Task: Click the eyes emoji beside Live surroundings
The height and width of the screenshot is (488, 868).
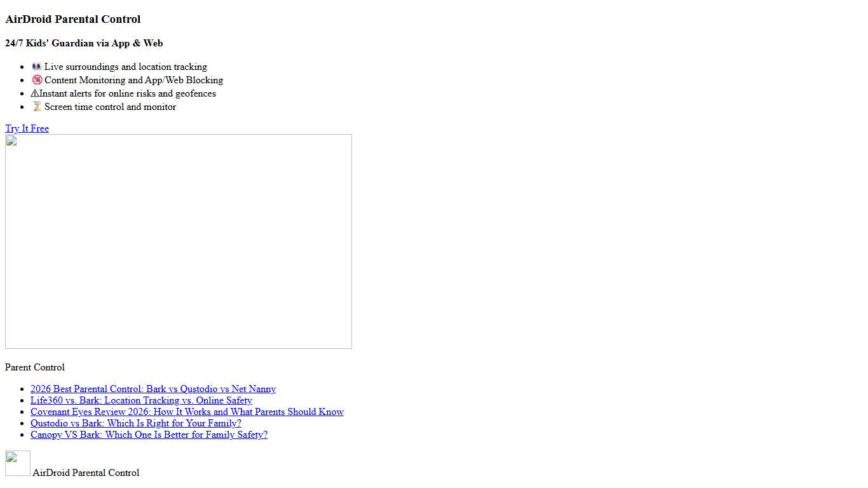Action: coord(36,67)
